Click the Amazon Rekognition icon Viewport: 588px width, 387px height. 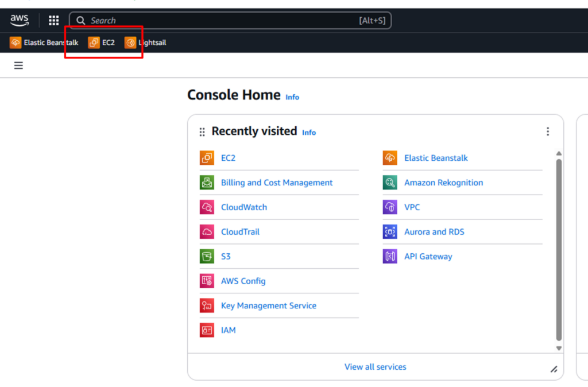(x=390, y=183)
